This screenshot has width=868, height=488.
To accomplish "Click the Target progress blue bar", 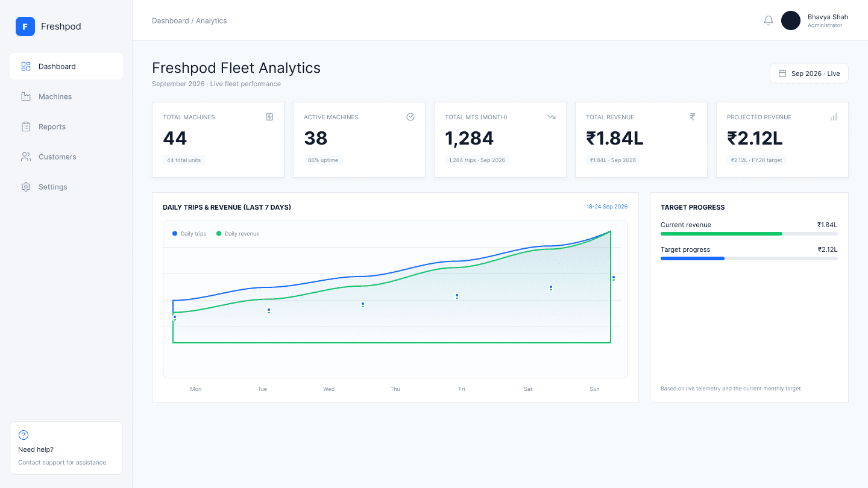I will click(x=693, y=258).
